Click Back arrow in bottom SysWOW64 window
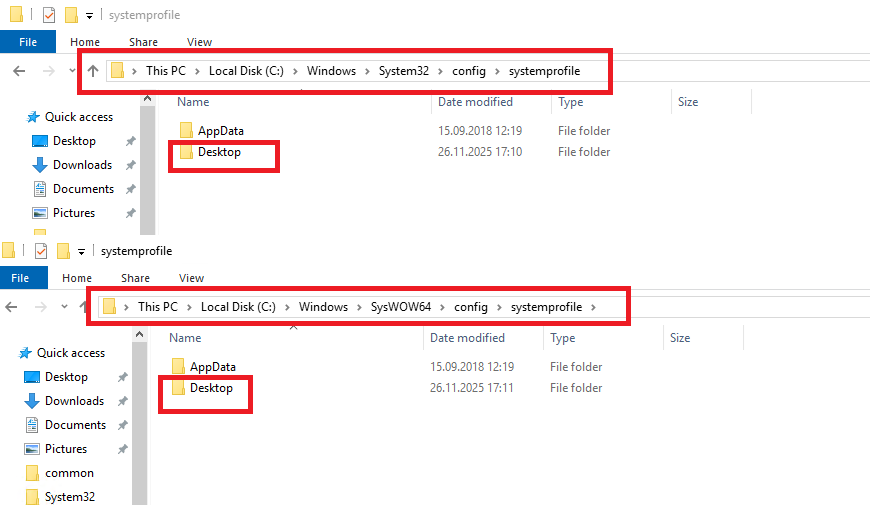This screenshot has height=505, width=870. click(11, 307)
